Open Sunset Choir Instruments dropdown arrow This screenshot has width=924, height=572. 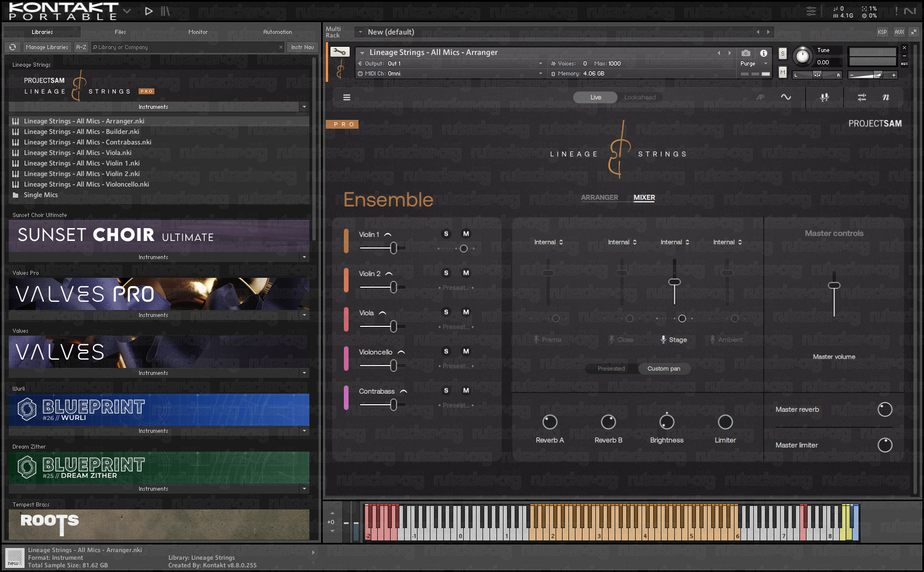[304, 257]
